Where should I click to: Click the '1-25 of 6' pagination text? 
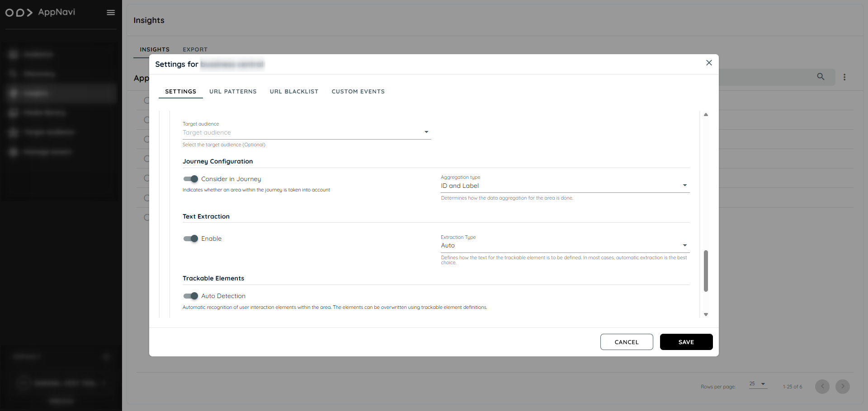coord(793,387)
